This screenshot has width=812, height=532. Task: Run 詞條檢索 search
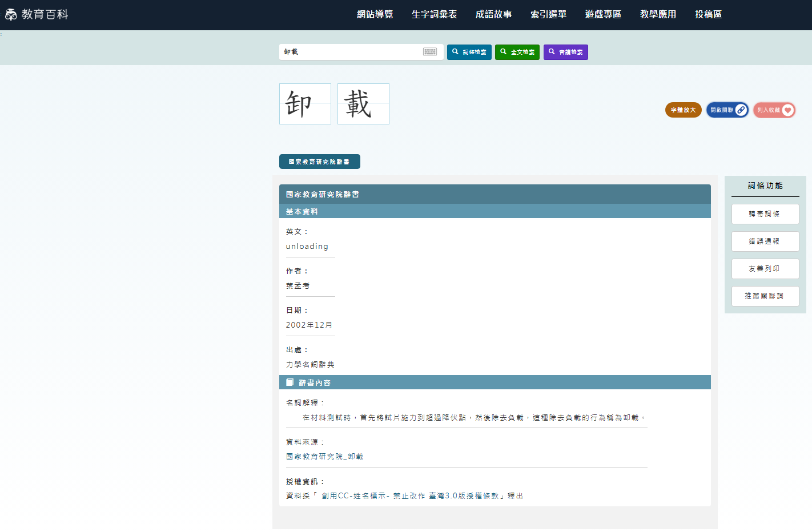coord(469,52)
